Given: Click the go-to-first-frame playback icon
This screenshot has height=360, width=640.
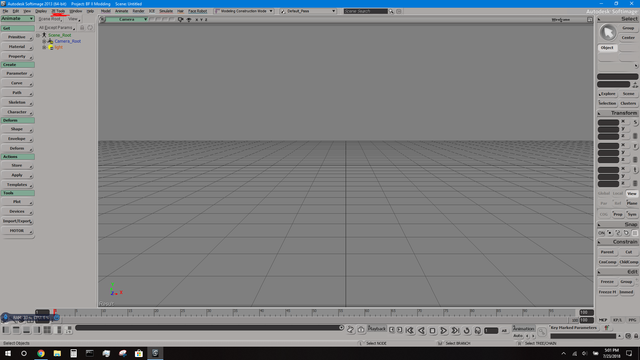Looking at the screenshot, I should [410, 331].
